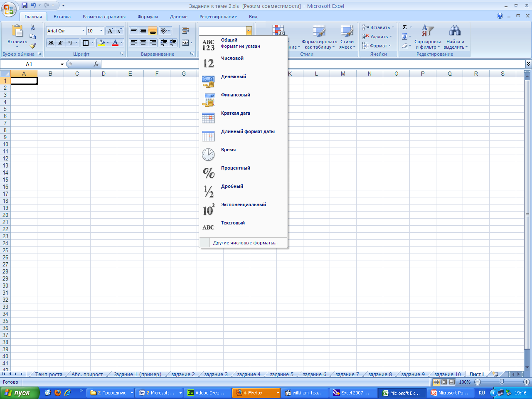Apply the yellow fill color bucket
Viewport: 532px width, 399px height.
101,42
